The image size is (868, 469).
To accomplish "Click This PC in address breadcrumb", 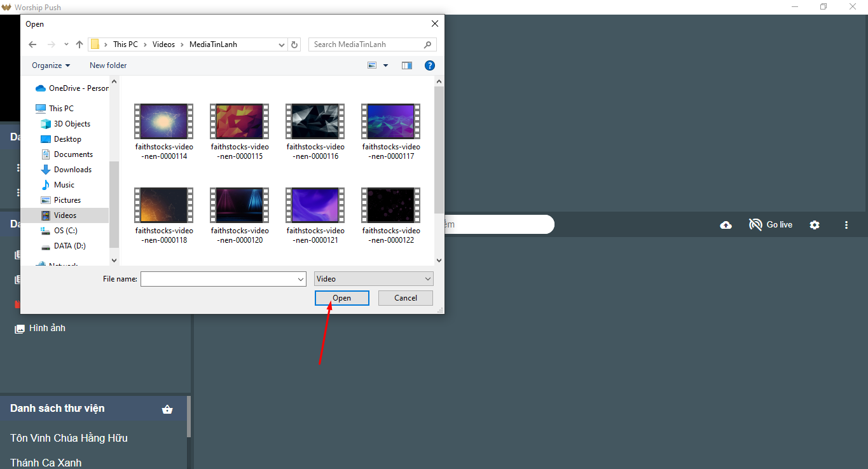I will tap(125, 44).
